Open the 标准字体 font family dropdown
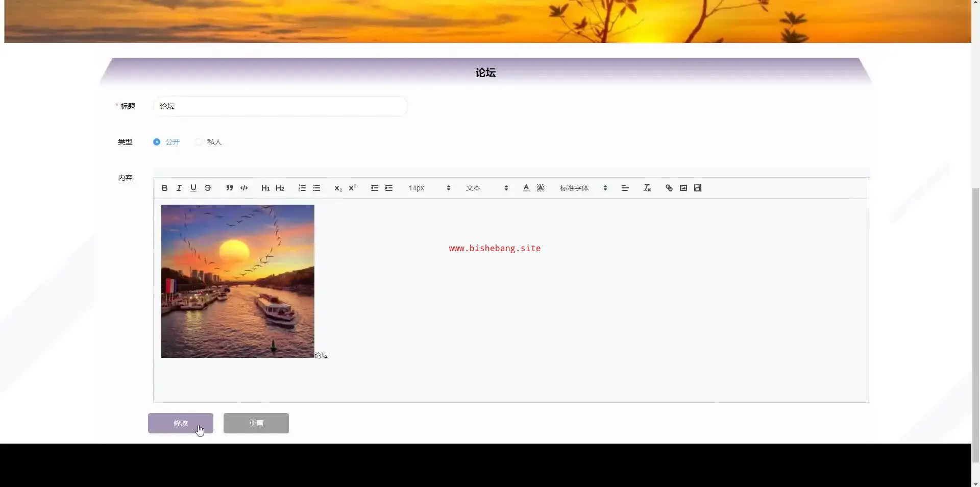The image size is (980, 487). pos(583,188)
